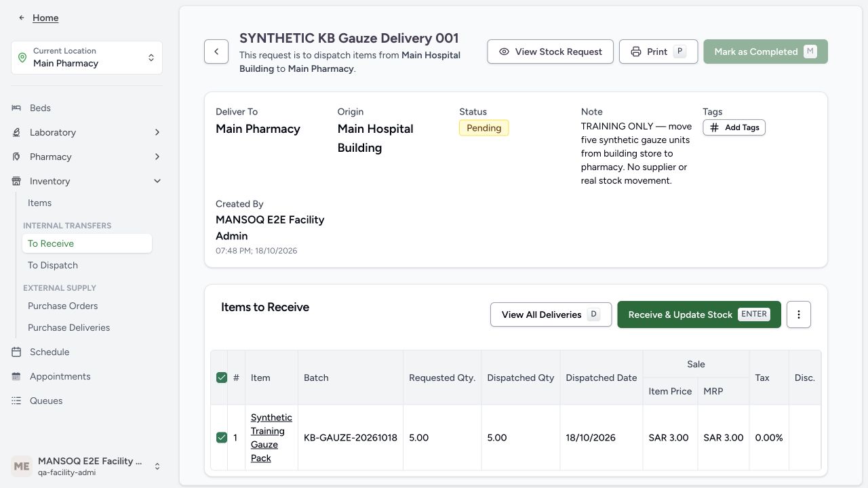Open Purchase Orders page
The height and width of the screenshot is (488, 868).
point(87,306)
